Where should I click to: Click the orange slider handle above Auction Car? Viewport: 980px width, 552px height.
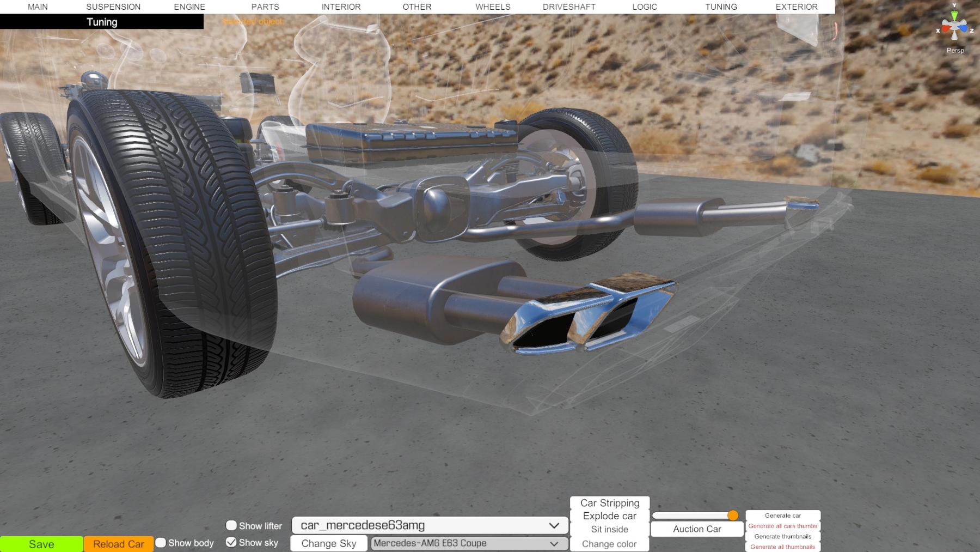(733, 515)
